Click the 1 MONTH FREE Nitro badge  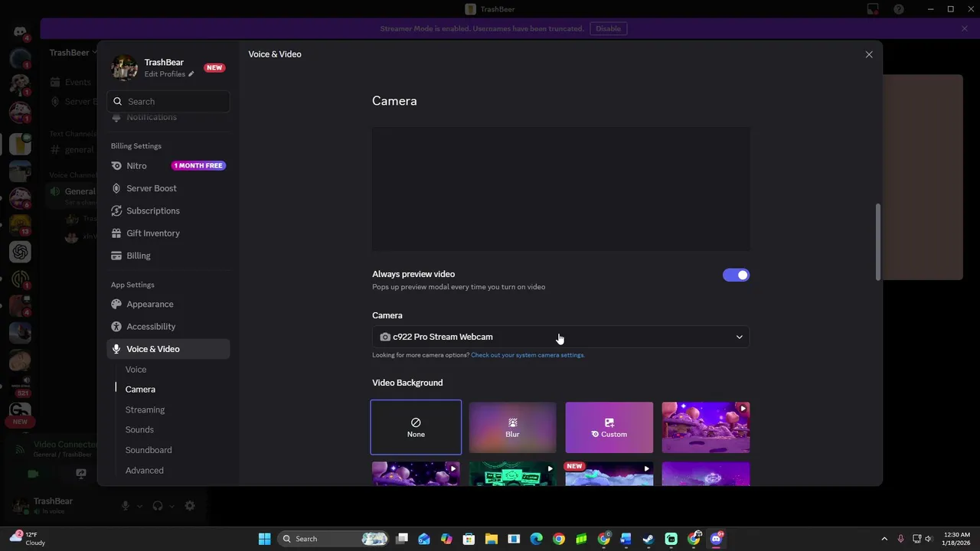(x=198, y=165)
